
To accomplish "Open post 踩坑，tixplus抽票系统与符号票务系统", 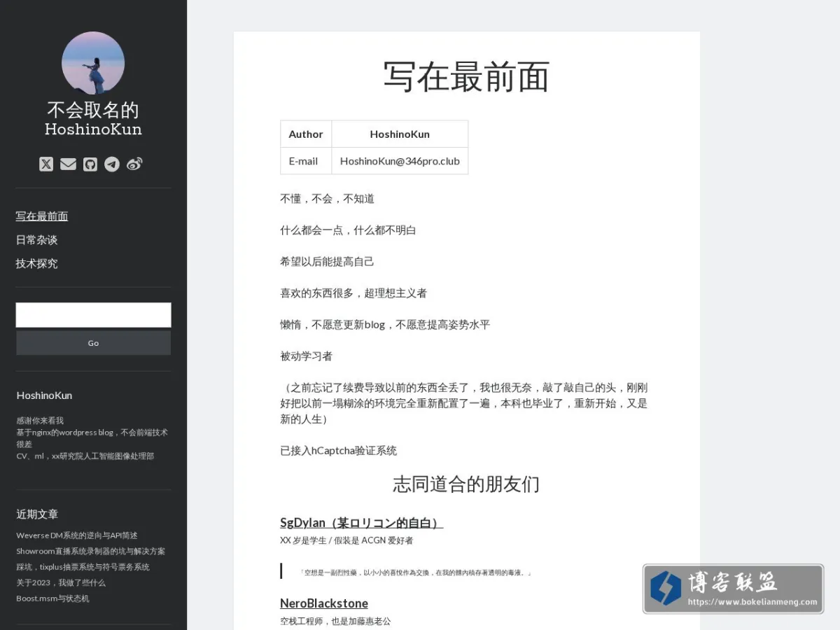I will tap(83, 567).
